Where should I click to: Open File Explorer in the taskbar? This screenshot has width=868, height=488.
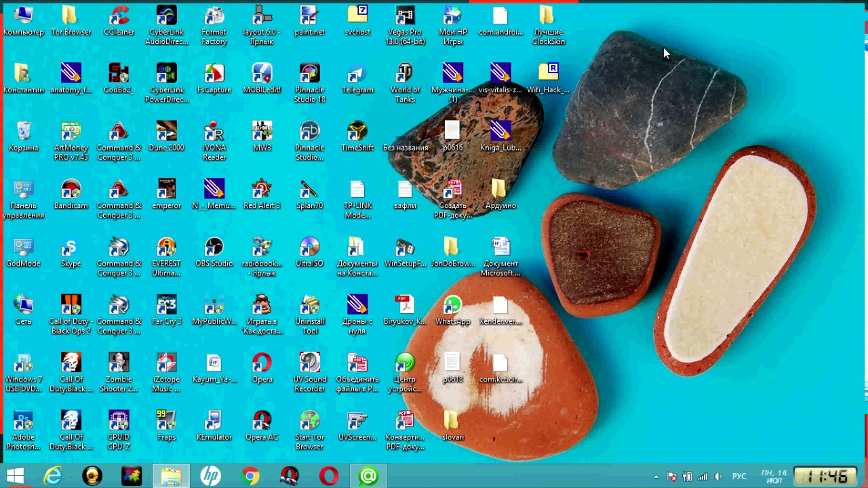coord(171,476)
